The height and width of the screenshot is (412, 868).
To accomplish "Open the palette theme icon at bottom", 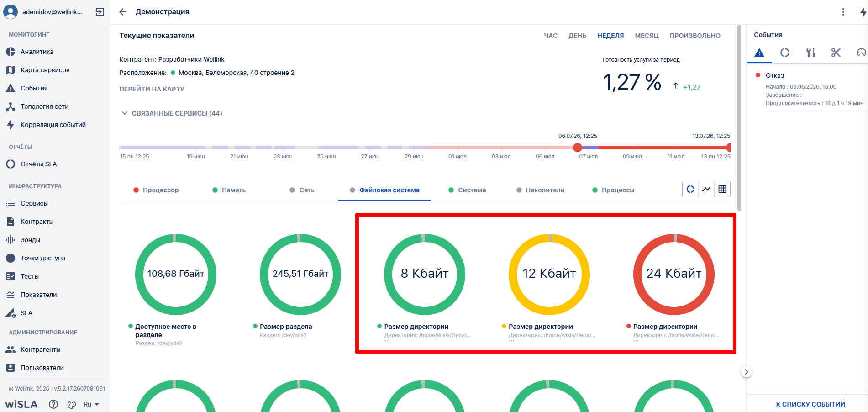I will 72,404.
